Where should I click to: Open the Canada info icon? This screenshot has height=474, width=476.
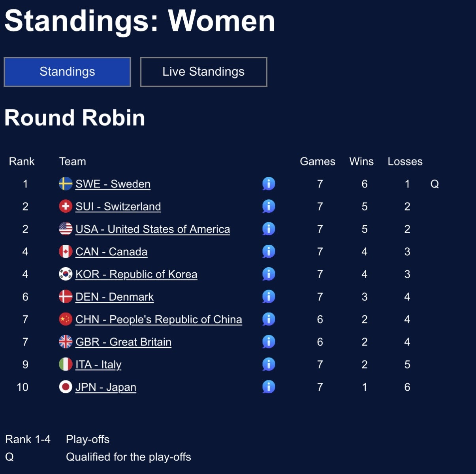click(269, 251)
